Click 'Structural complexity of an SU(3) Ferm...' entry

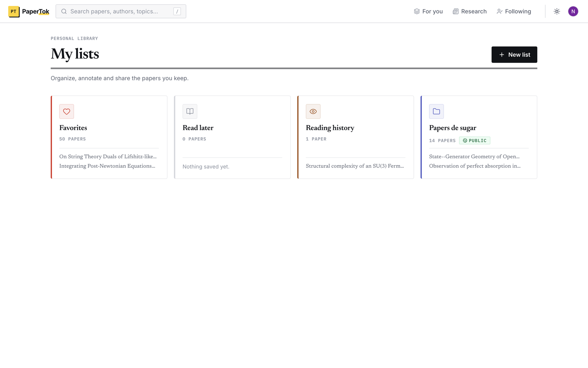tap(355, 166)
